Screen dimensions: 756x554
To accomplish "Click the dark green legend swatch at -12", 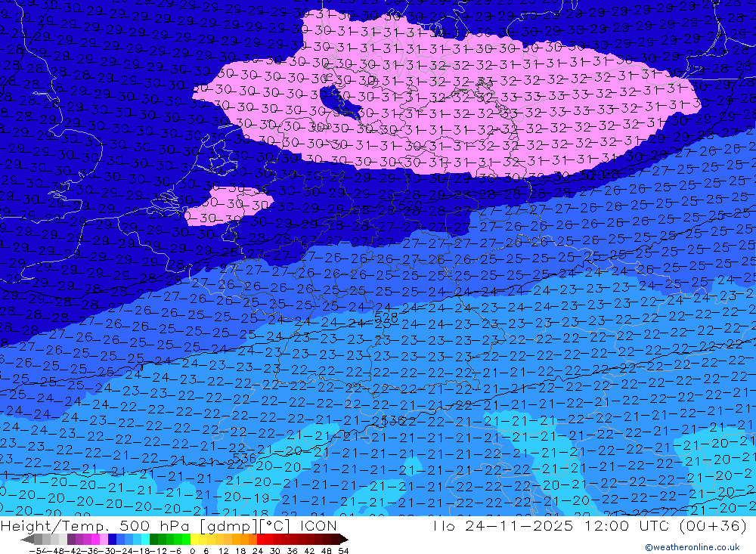I will pyautogui.click(x=153, y=539).
